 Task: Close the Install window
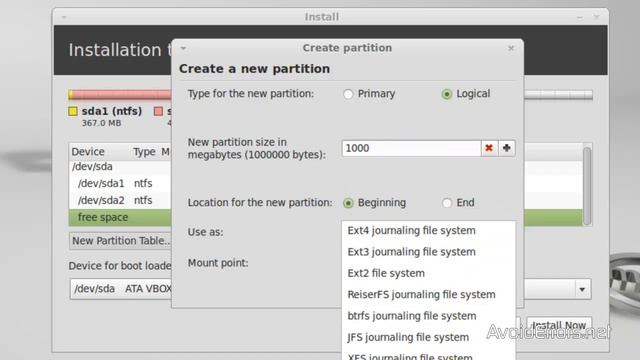(x=596, y=17)
